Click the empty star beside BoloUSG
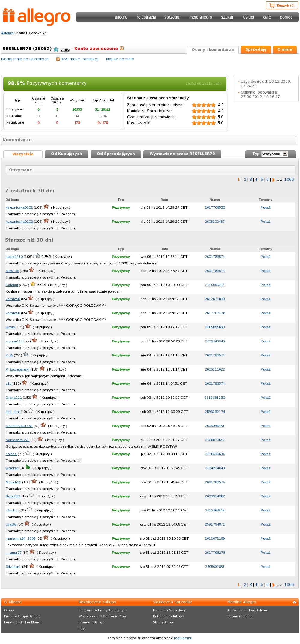This screenshot has height=644, width=300. [x=31, y=495]
